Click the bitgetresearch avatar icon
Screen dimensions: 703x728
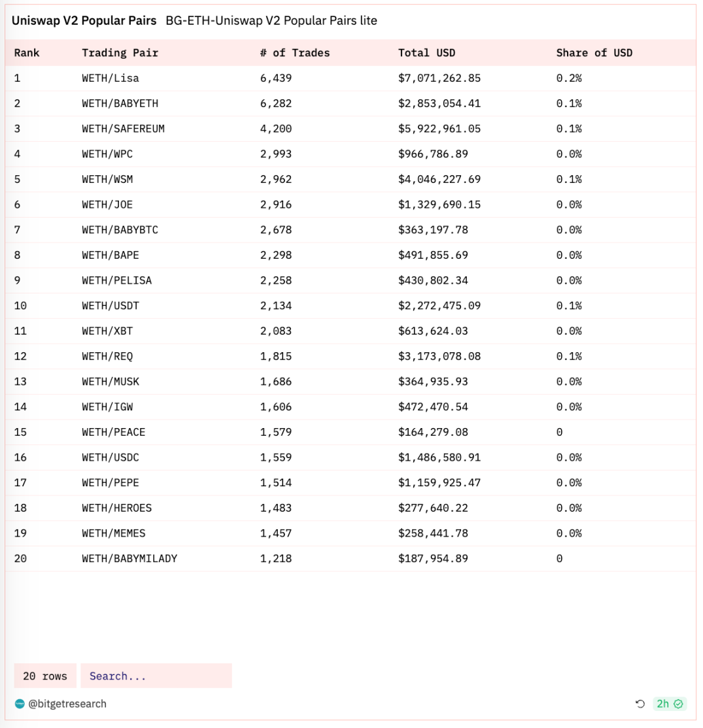point(19,704)
